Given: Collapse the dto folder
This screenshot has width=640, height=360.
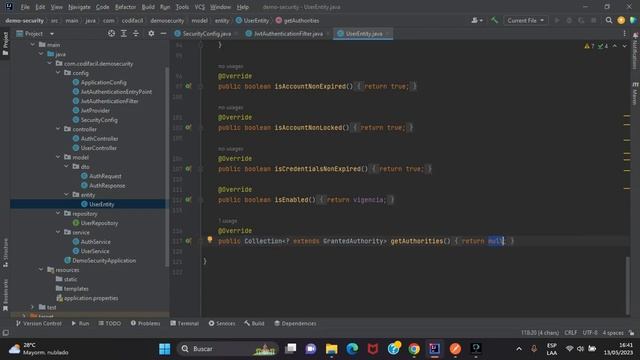Looking at the screenshot, I should [67, 166].
